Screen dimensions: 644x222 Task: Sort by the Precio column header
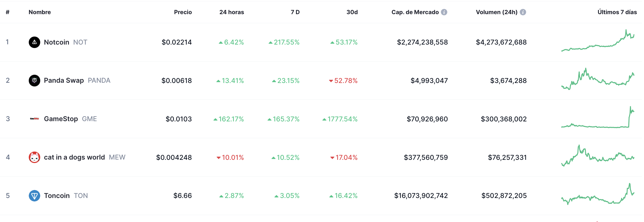tap(183, 12)
